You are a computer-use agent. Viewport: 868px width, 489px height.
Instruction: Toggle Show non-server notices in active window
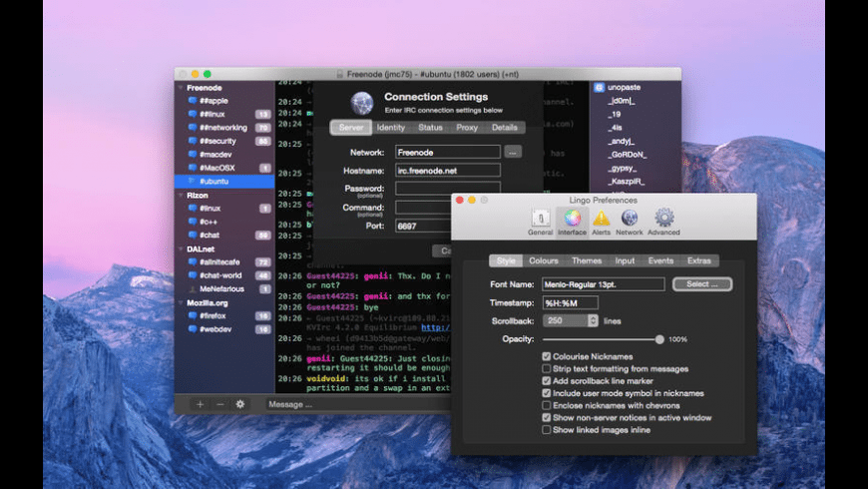pyautogui.click(x=547, y=417)
